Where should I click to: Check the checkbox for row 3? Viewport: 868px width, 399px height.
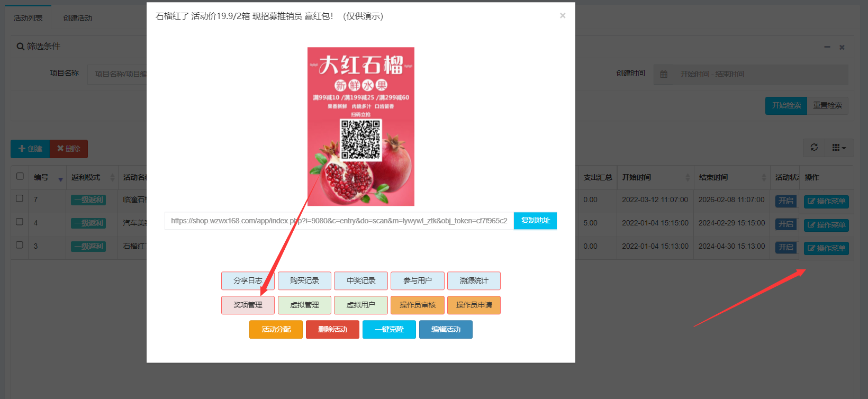pos(20,245)
